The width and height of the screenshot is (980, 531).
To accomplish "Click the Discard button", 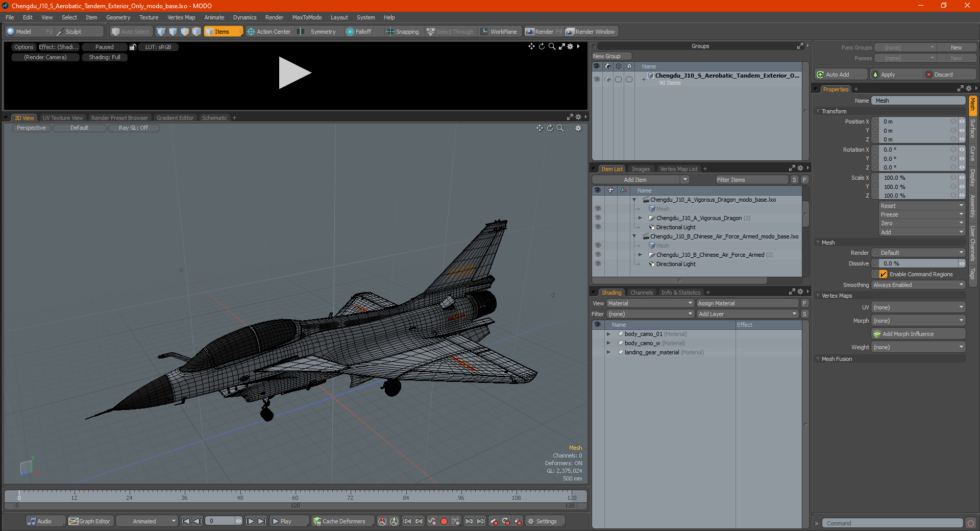I will pyautogui.click(x=950, y=75).
